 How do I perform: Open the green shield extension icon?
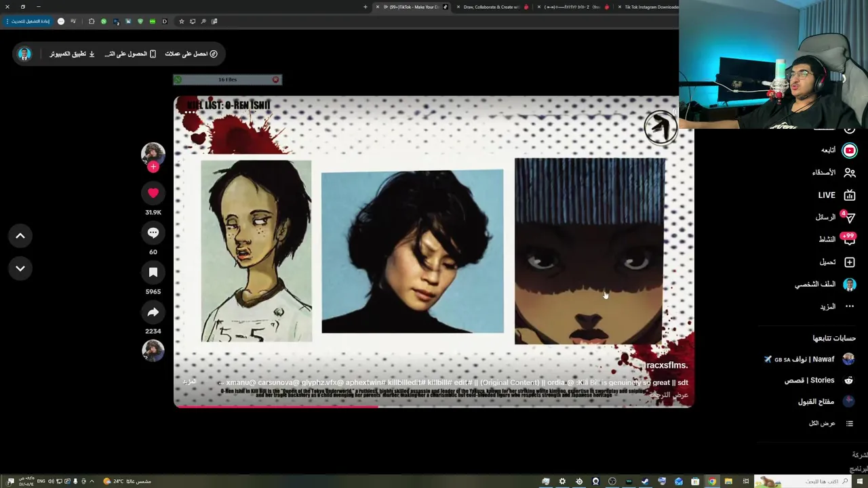coord(140,21)
